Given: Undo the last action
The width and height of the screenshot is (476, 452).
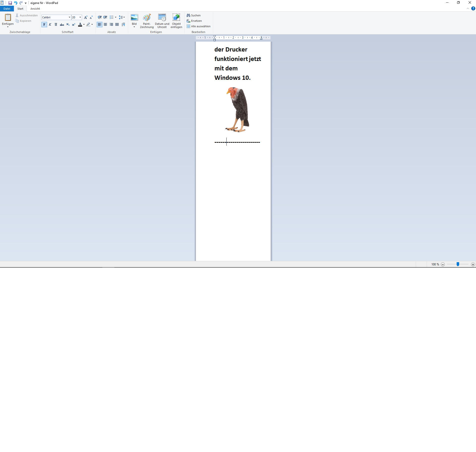Looking at the screenshot, I should 15,3.
